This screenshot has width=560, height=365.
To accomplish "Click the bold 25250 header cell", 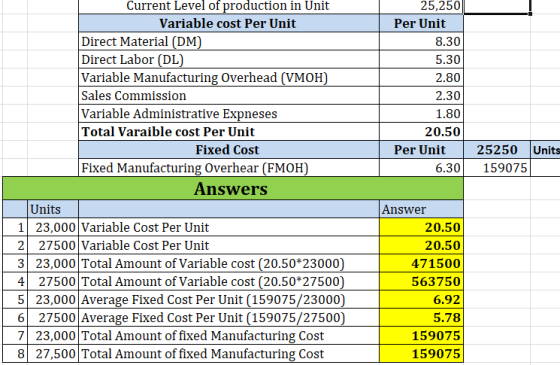I will (497, 150).
